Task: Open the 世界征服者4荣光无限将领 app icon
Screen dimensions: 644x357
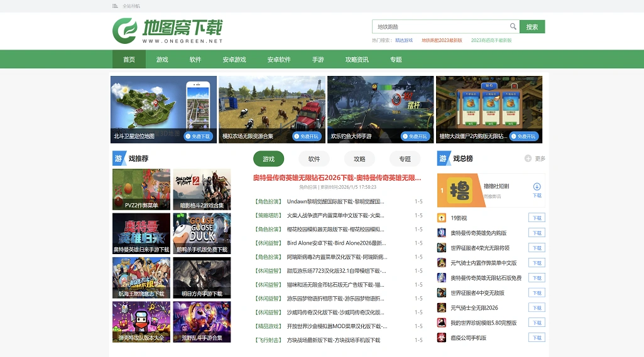Action: click(x=442, y=248)
